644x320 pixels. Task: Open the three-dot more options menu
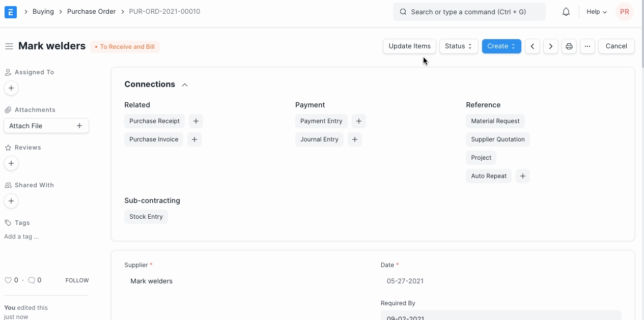tap(587, 46)
